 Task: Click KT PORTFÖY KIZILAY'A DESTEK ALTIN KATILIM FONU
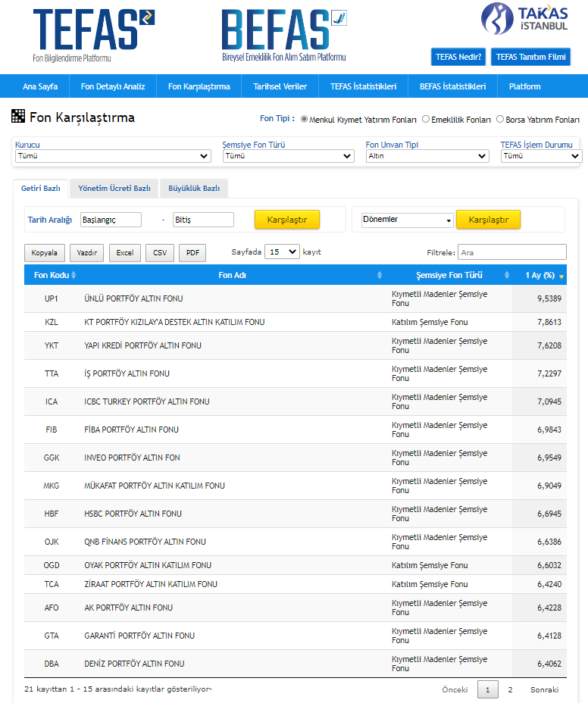tap(174, 322)
